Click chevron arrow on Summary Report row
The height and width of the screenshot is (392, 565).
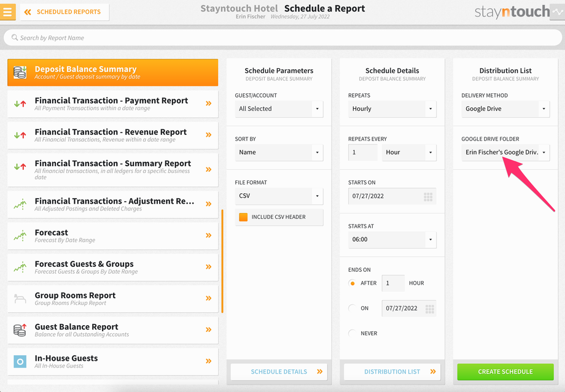click(209, 169)
